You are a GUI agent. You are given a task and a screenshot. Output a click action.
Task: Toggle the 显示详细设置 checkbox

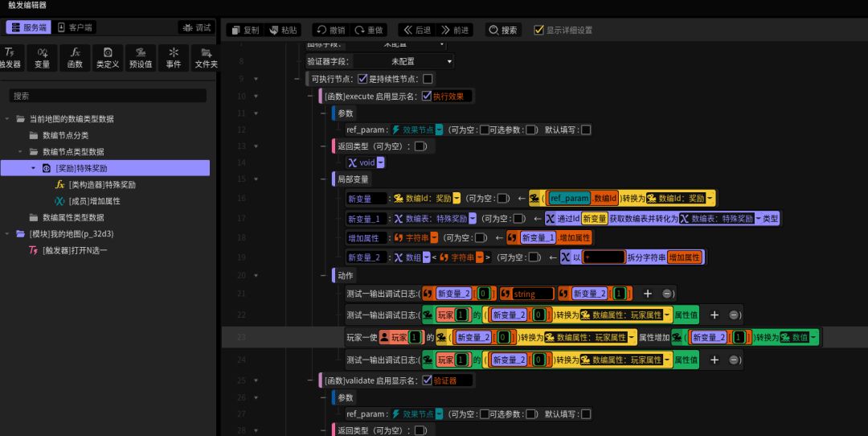539,30
